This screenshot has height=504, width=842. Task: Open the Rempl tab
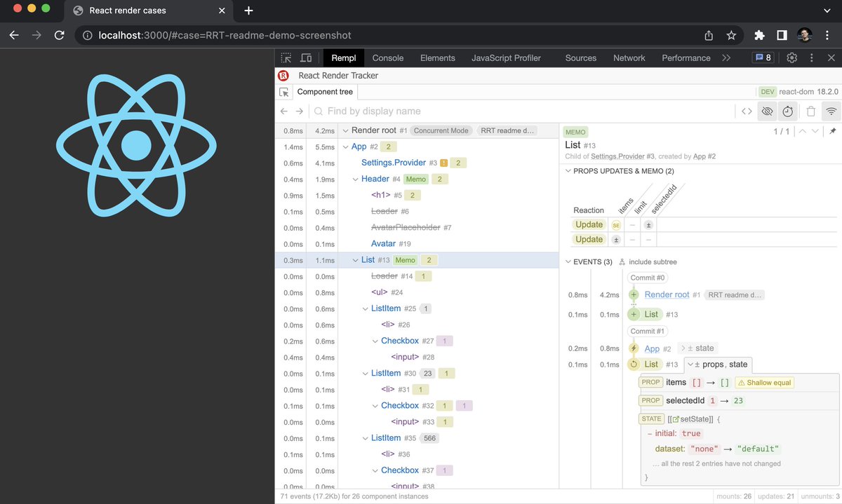point(344,58)
